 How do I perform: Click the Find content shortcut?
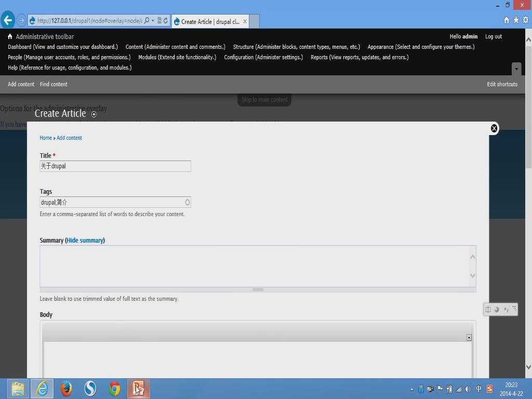tap(54, 84)
